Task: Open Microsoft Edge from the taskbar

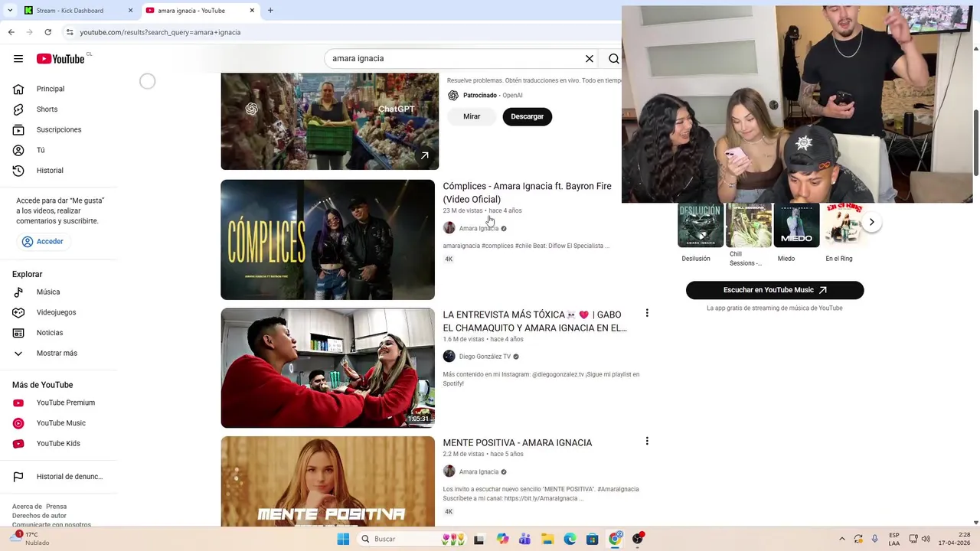Action: (x=570, y=539)
